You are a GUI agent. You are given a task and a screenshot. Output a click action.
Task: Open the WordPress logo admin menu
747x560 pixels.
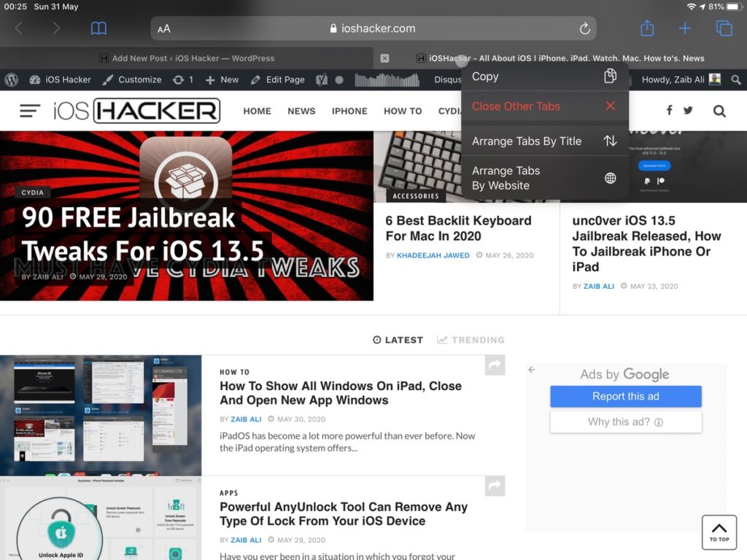tap(12, 79)
